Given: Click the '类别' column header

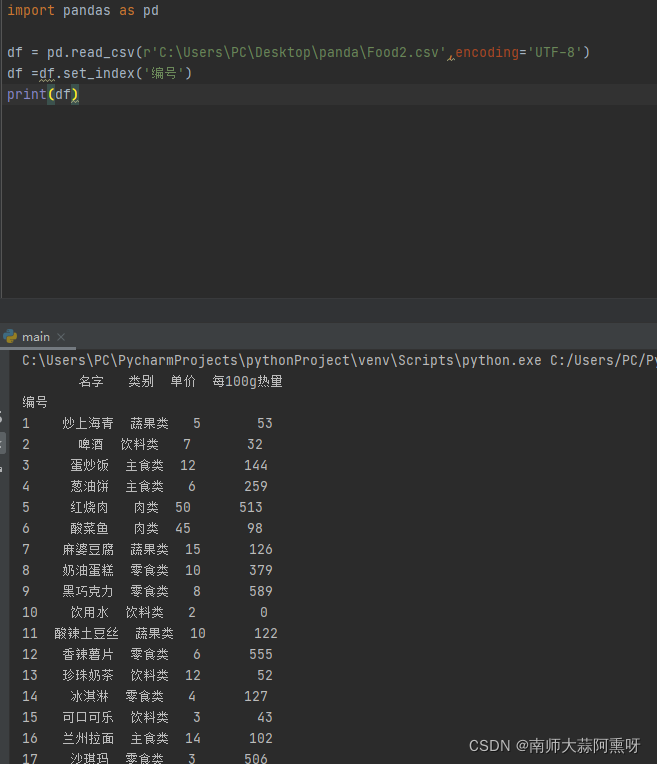Looking at the screenshot, I should [x=141, y=381].
